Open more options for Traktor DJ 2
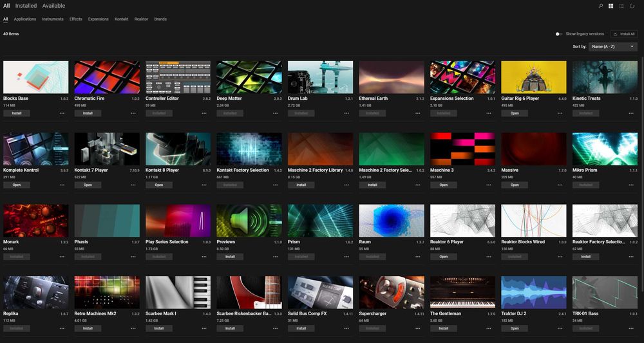The image size is (644, 343). [560, 329]
